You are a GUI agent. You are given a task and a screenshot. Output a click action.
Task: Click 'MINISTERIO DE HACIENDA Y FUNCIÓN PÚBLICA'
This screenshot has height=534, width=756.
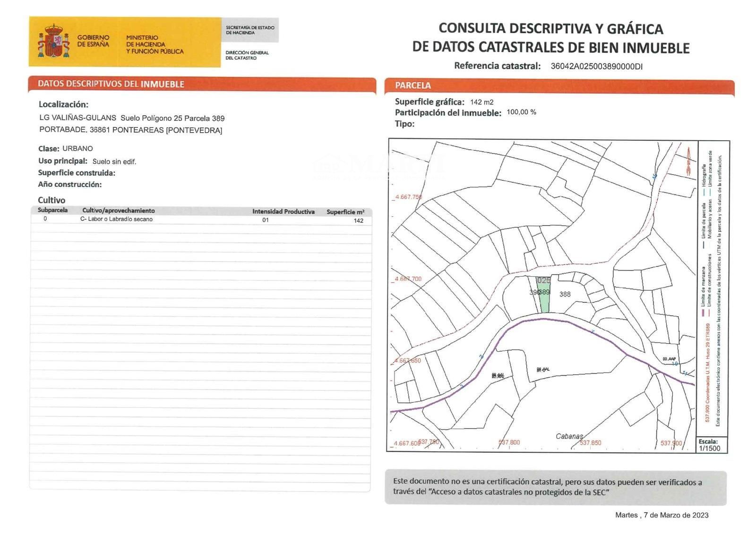coord(155,44)
